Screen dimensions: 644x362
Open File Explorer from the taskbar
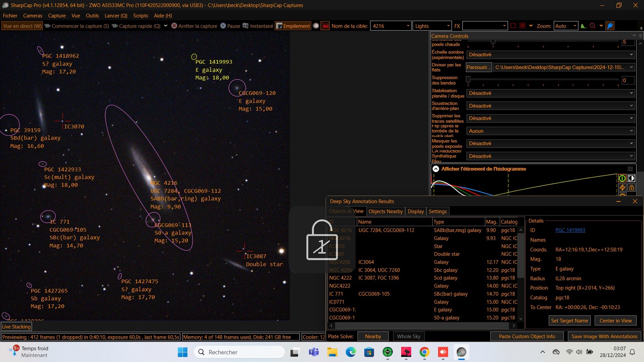click(x=332, y=352)
